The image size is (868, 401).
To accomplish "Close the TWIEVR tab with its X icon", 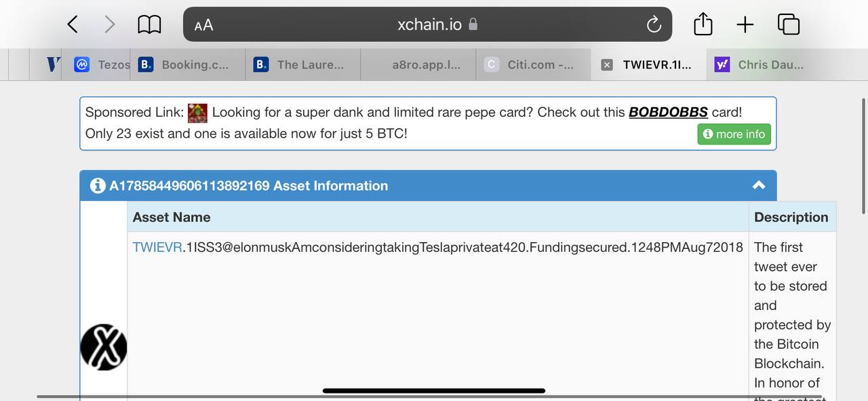I will coord(607,64).
